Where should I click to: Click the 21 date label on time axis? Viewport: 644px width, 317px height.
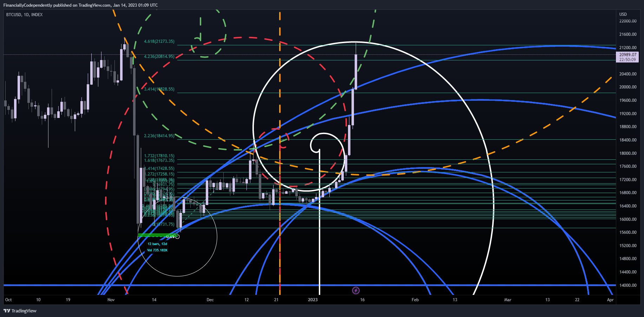coord(276,300)
